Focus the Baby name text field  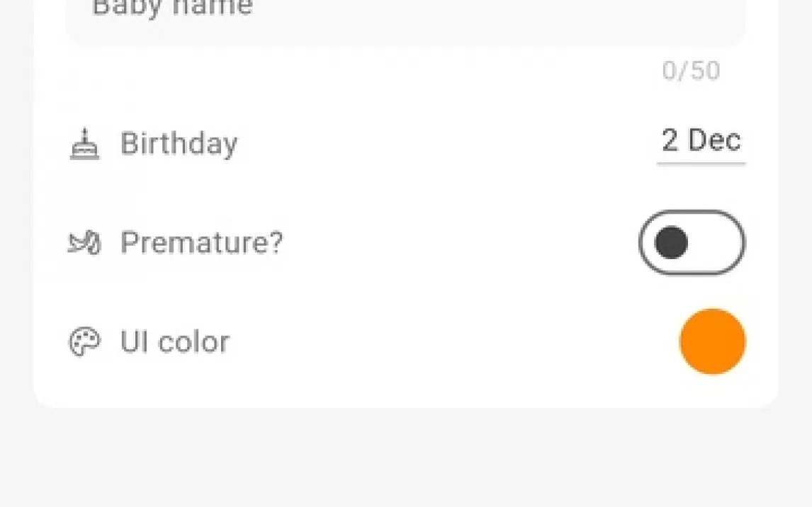pyautogui.click(x=405, y=16)
